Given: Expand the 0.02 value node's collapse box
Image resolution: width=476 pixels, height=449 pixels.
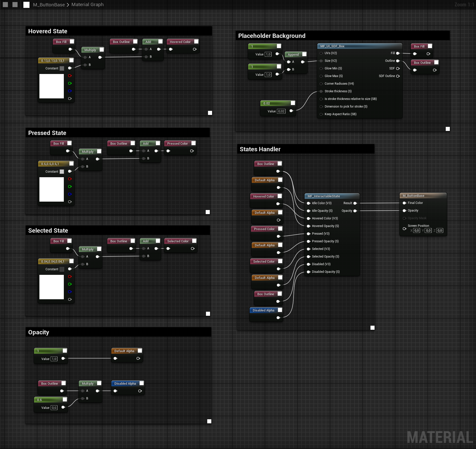Looking at the screenshot, I should (x=293, y=103).
